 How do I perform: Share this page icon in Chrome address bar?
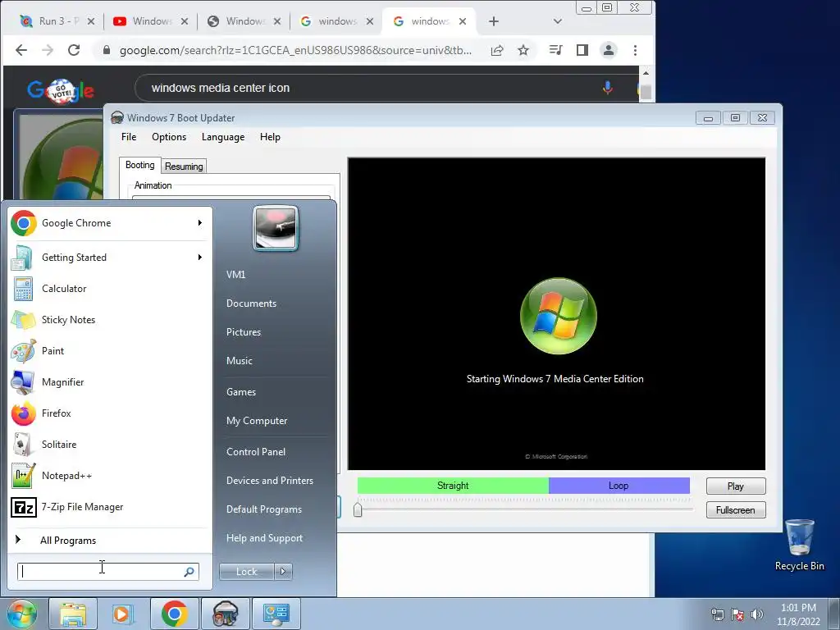click(497, 50)
